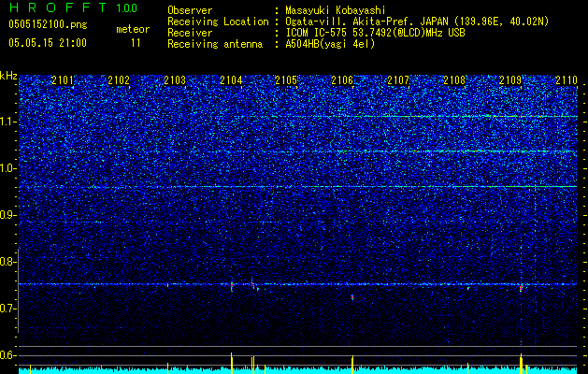
Task: Click the Receiving Location label
Action: click(218, 22)
